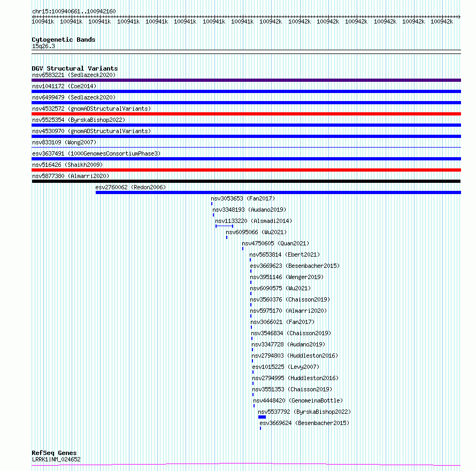The height and width of the screenshot is (471, 476).
Task: Click esv3637491 (1000GenomesConsortiumPhase3) label
Action: click(x=96, y=153)
